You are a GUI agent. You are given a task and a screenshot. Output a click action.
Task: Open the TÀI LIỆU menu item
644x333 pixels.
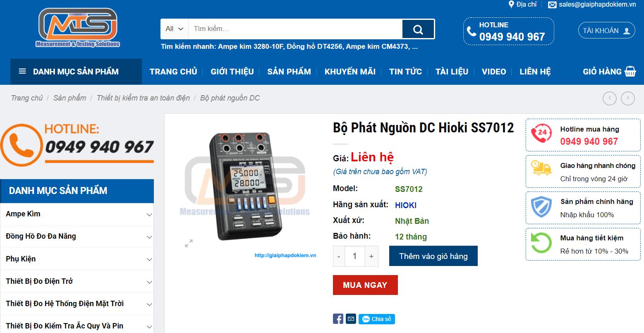click(452, 72)
